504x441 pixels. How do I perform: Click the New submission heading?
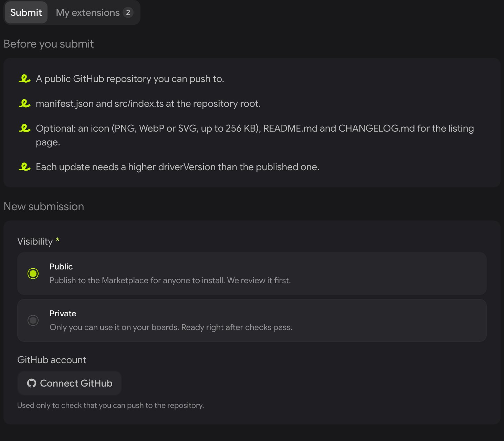point(44,206)
